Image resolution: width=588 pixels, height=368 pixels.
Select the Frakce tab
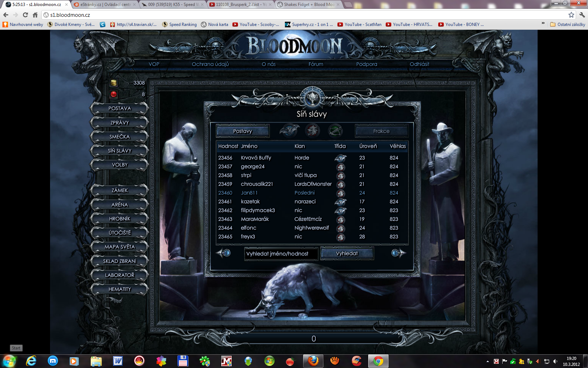381,131
